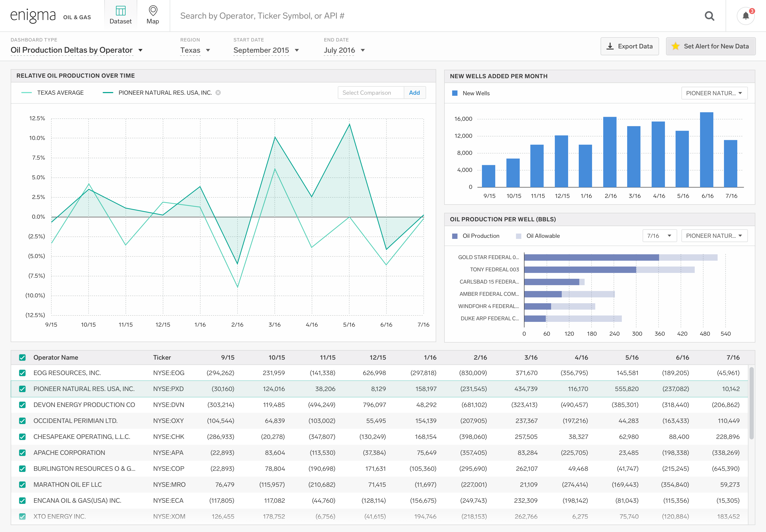Open the Dashboard Type dropdown
Screen dimensions: 766x532
click(x=77, y=50)
